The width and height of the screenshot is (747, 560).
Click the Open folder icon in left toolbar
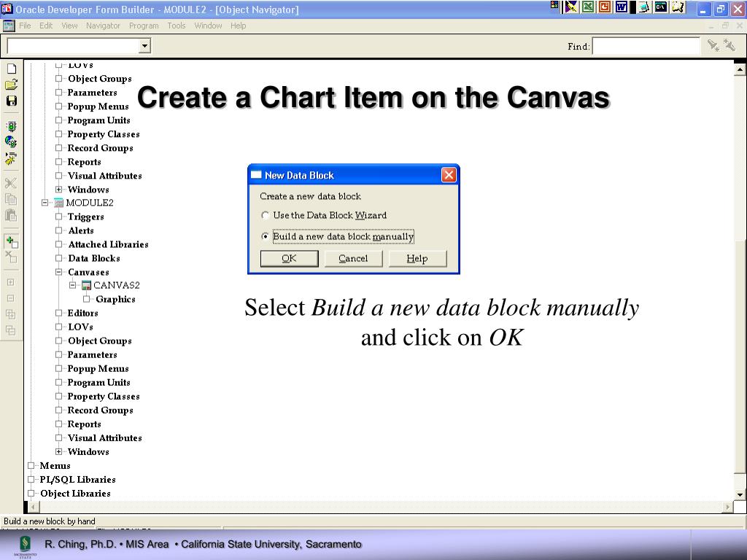tap(12, 85)
